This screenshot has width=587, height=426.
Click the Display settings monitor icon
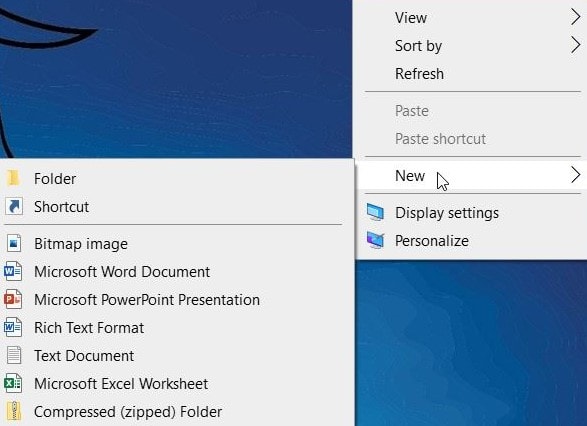click(x=375, y=212)
